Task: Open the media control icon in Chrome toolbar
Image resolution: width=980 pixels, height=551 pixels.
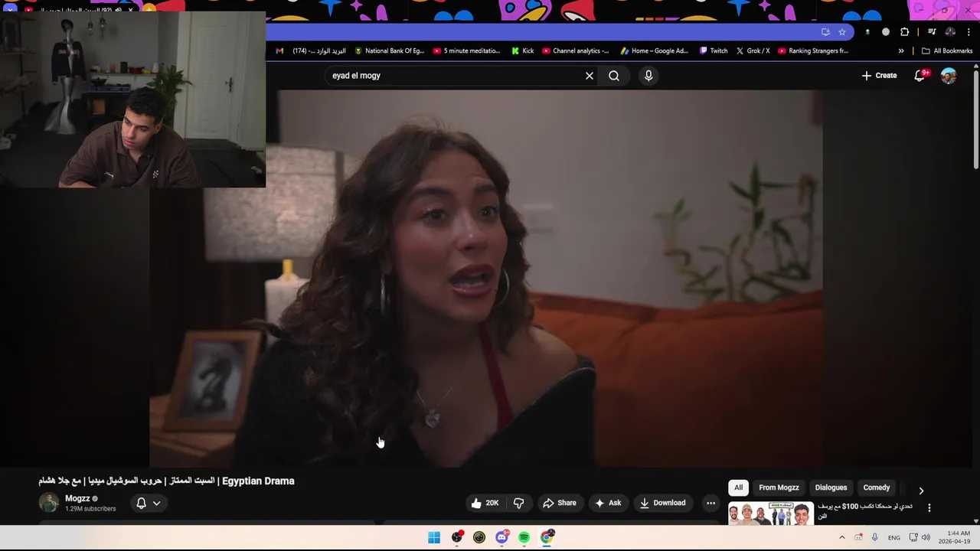Action: pyautogui.click(x=932, y=32)
